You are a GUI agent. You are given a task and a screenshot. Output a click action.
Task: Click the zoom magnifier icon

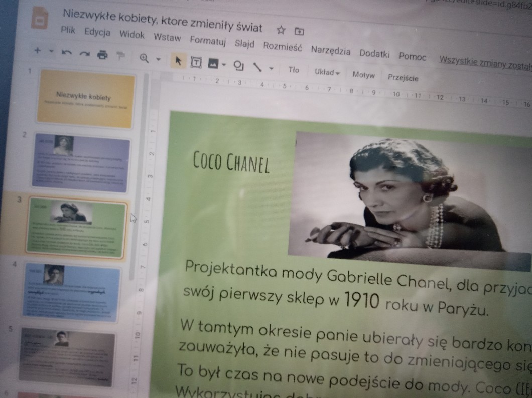click(x=144, y=58)
